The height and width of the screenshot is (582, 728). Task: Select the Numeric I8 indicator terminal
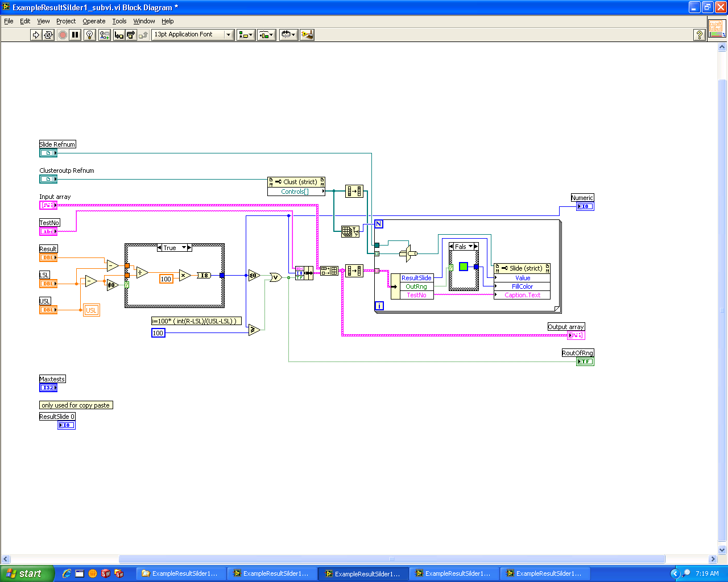pyautogui.click(x=585, y=206)
